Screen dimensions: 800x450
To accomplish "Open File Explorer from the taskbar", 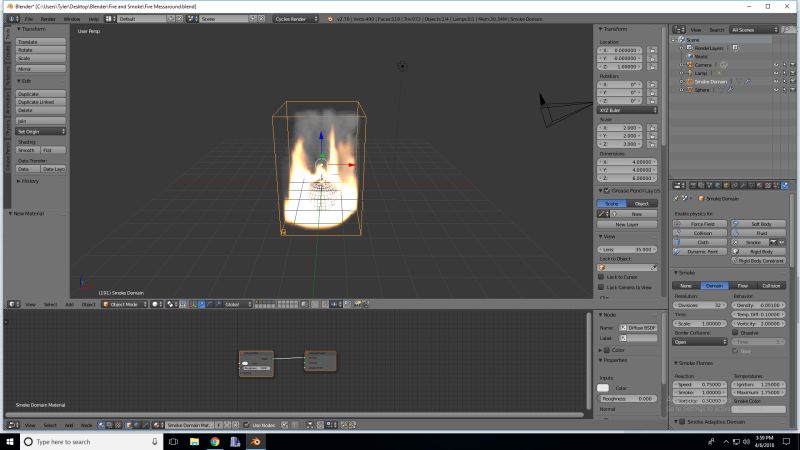I will click(194, 442).
